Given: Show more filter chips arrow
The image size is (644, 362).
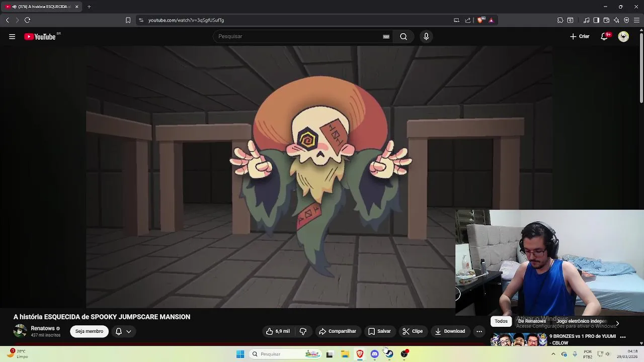Looking at the screenshot, I should [x=617, y=323].
